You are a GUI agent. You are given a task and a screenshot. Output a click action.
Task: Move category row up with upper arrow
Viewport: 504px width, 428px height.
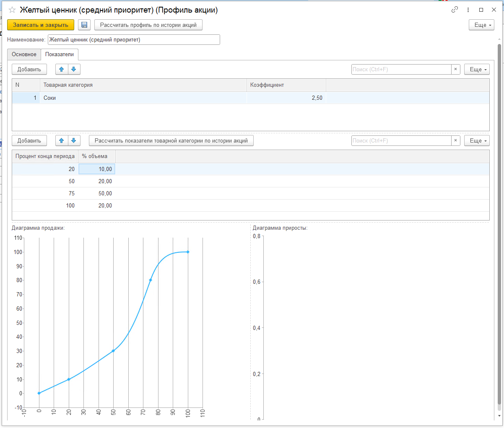click(62, 70)
